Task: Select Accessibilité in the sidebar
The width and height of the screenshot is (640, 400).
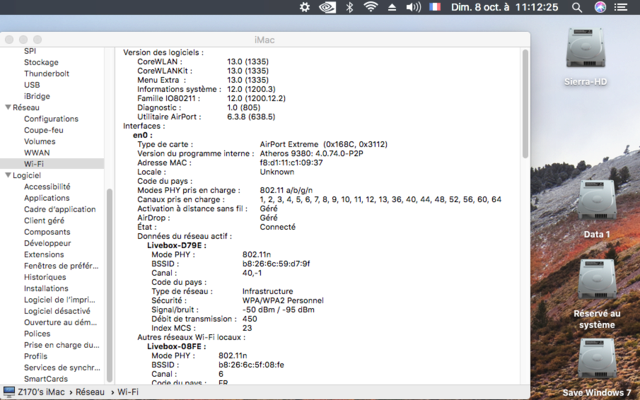Action: pos(47,187)
